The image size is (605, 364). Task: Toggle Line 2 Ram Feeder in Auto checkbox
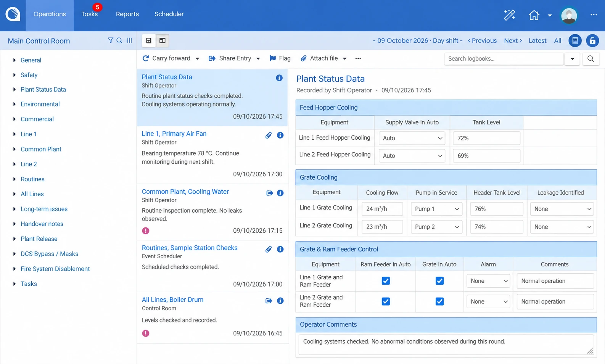tap(386, 301)
